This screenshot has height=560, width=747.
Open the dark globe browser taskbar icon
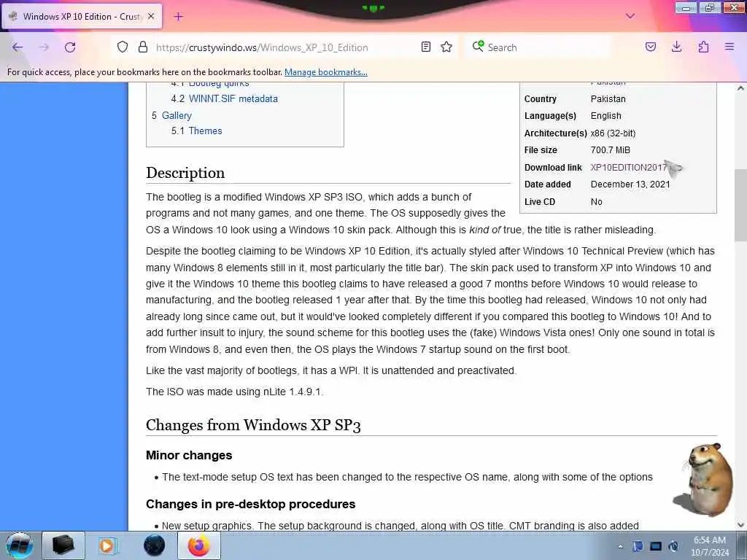point(154,545)
